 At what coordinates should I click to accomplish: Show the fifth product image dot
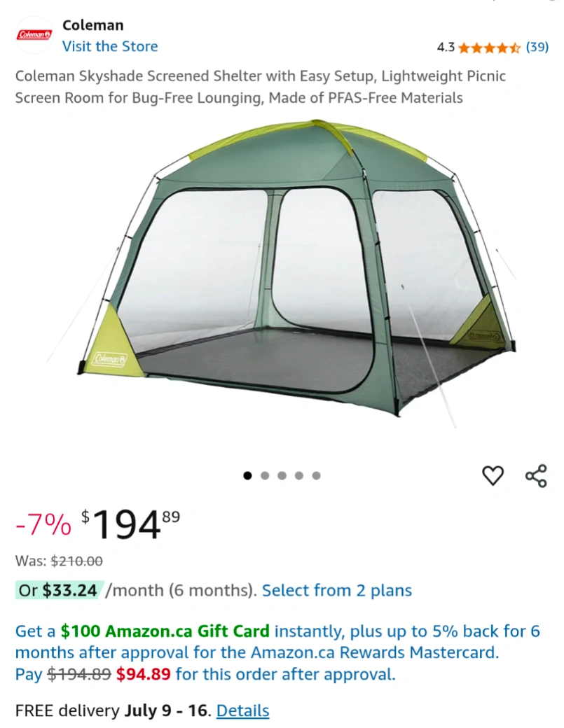coord(317,475)
